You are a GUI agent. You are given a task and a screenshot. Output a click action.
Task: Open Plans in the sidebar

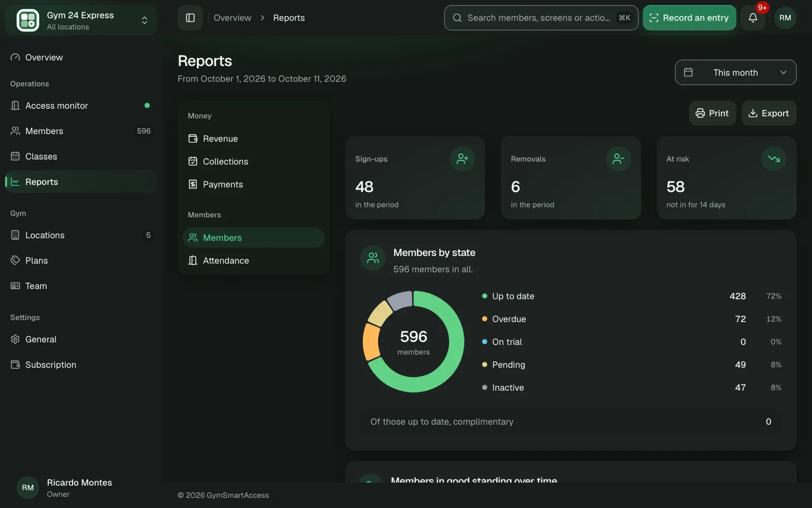click(x=81, y=261)
